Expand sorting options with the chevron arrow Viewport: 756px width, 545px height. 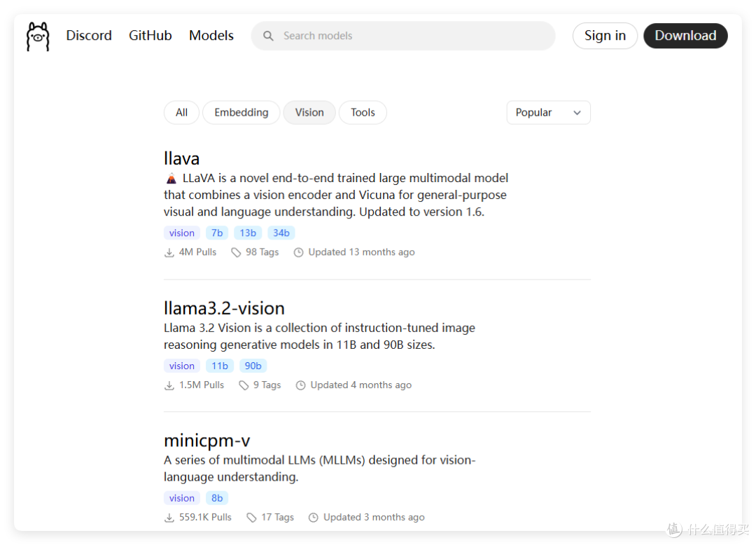(x=577, y=113)
